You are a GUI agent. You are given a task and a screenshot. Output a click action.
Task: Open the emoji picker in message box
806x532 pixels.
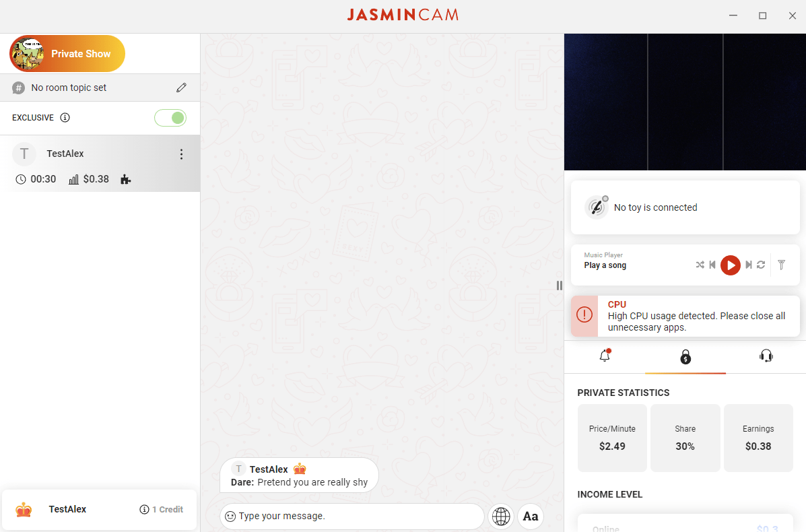click(230, 516)
